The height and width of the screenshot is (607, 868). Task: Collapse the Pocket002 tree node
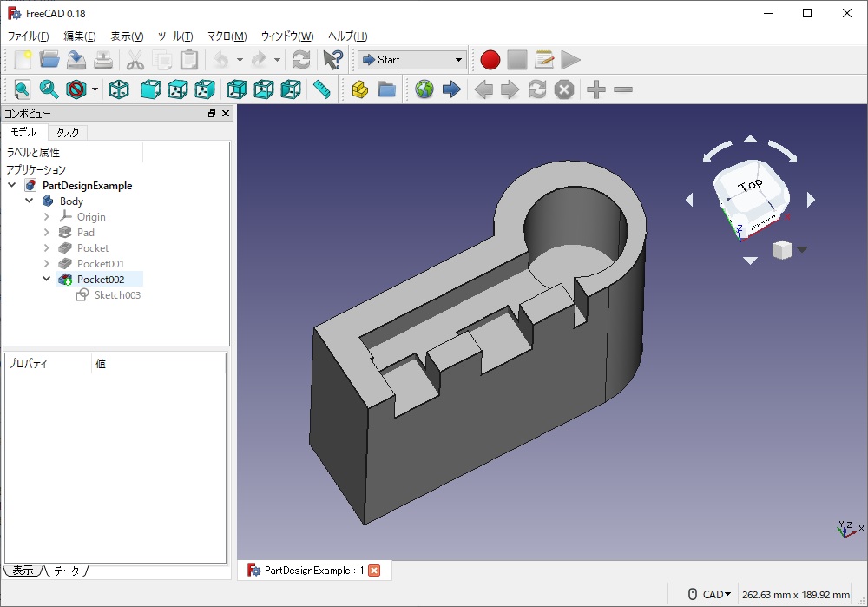46,279
